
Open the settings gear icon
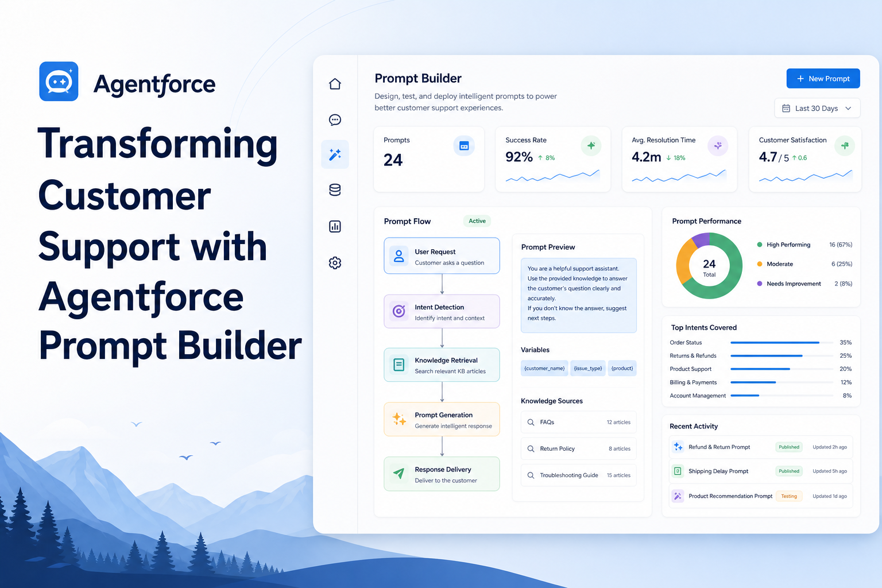(x=335, y=262)
